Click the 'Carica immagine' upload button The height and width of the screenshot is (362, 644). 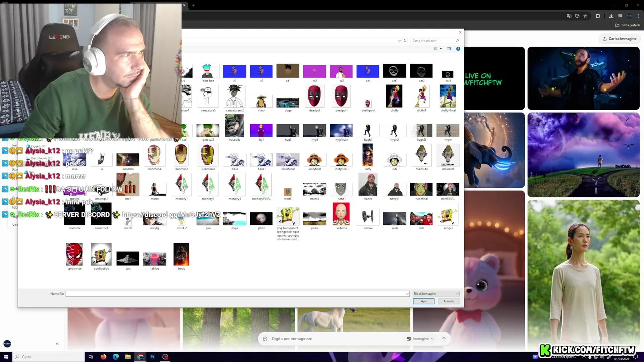(x=619, y=39)
